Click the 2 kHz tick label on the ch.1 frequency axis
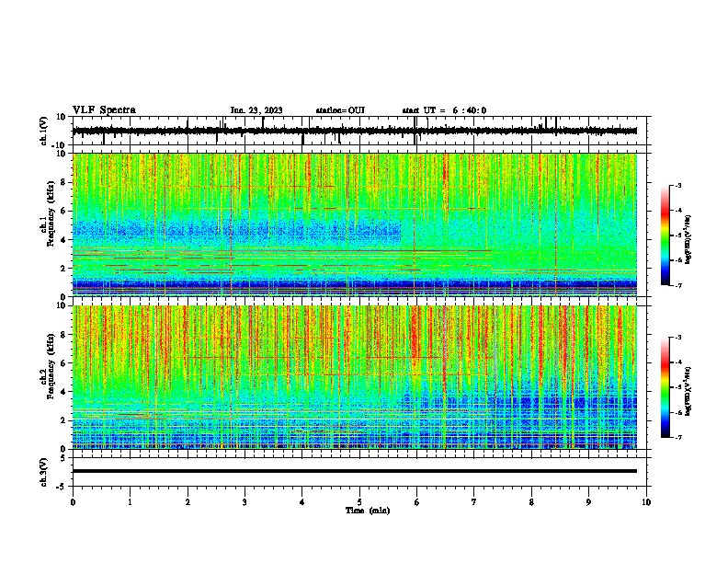 click(63, 269)
